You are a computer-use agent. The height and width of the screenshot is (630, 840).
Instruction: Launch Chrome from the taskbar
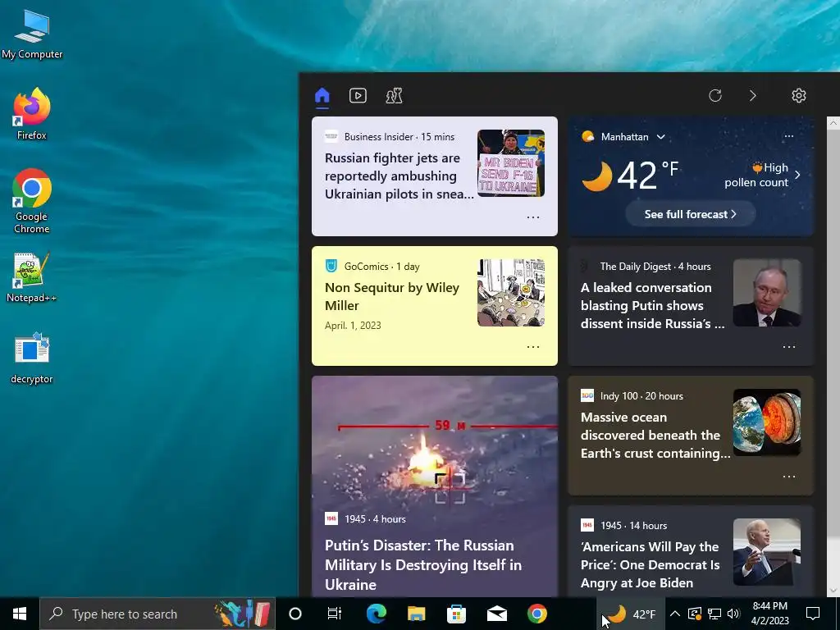point(536,614)
